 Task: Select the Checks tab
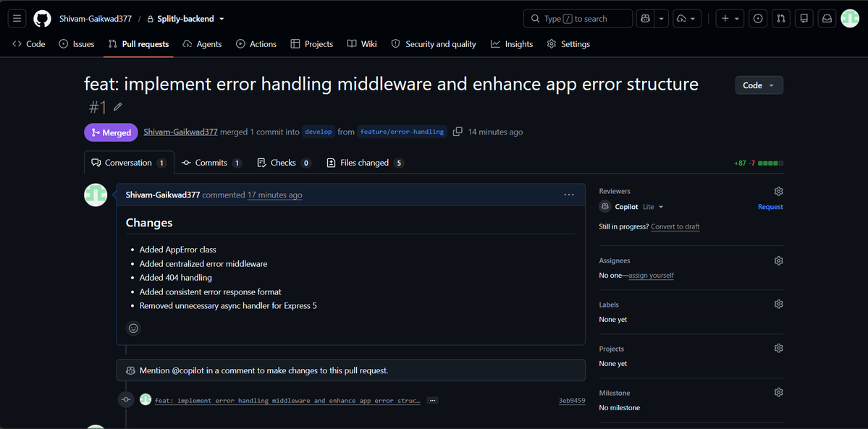(284, 163)
